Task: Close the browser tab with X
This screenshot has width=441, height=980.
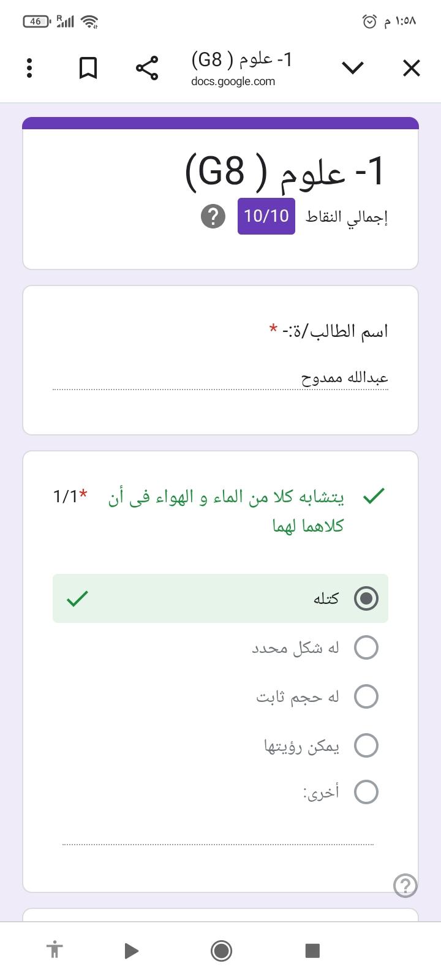Action: (x=412, y=68)
